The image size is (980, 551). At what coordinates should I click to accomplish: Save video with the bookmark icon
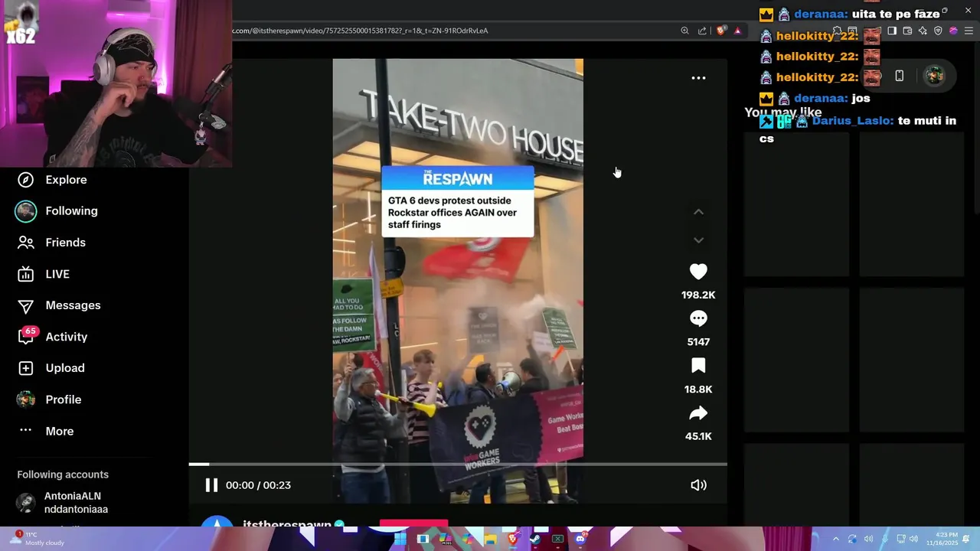click(x=698, y=366)
